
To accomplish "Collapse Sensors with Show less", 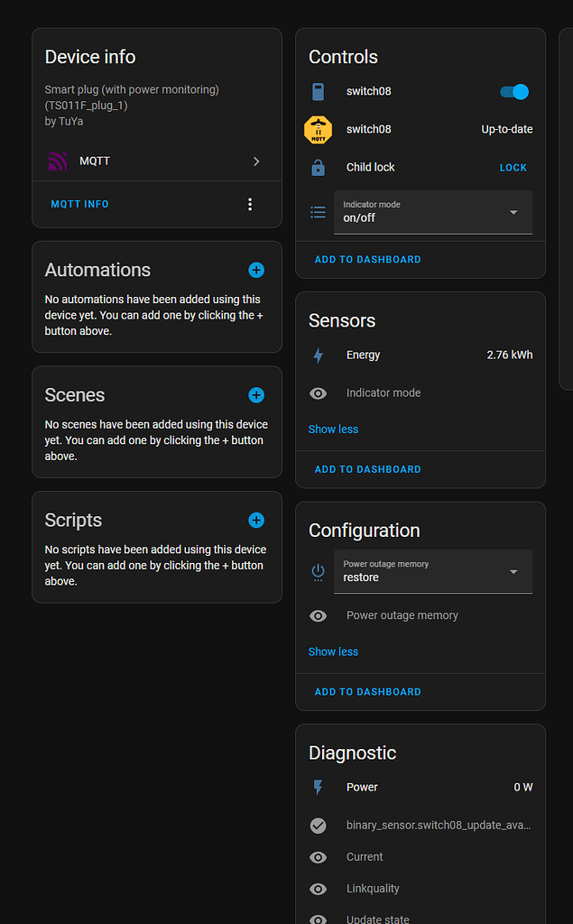I will (333, 429).
